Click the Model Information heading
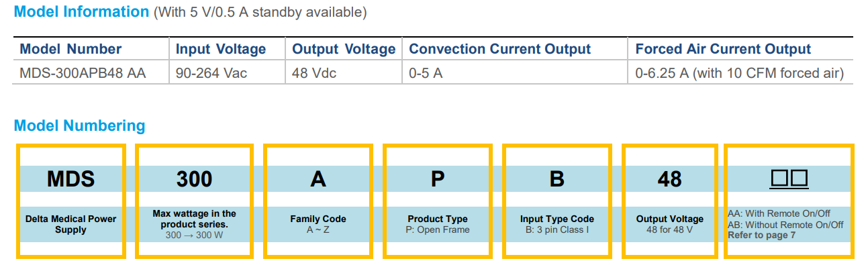This screenshot has height=265, width=868. [81, 11]
